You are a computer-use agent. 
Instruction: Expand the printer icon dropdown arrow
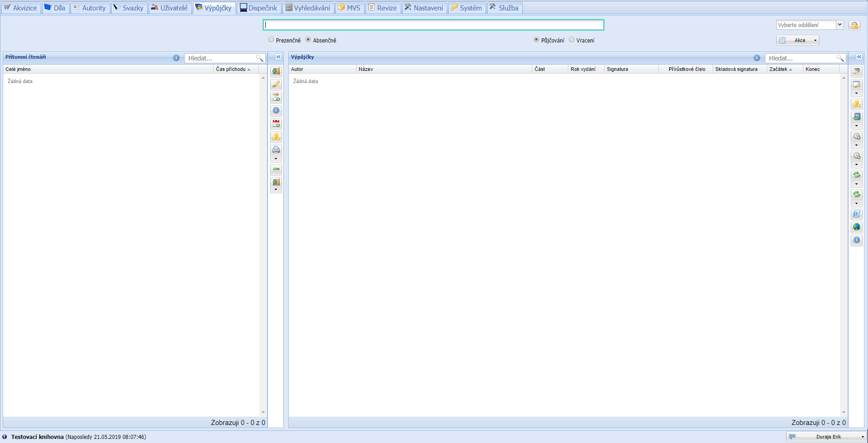(x=276, y=159)
